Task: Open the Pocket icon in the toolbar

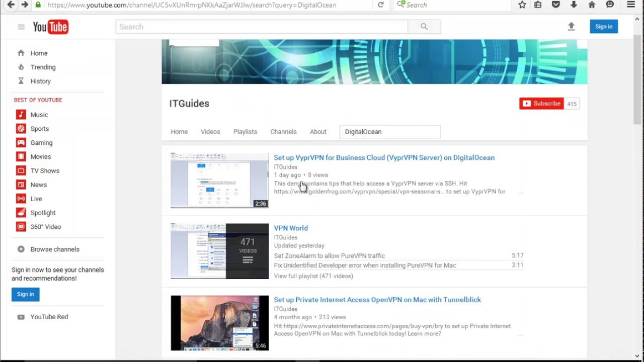Action: [556, 5]
